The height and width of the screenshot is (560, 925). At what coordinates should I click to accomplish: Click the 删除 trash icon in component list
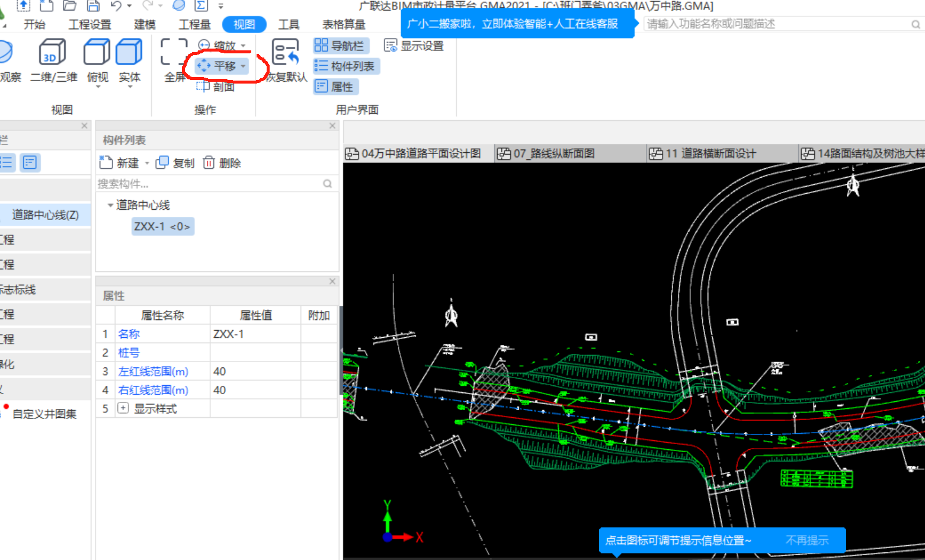click(x=222, y=163)
